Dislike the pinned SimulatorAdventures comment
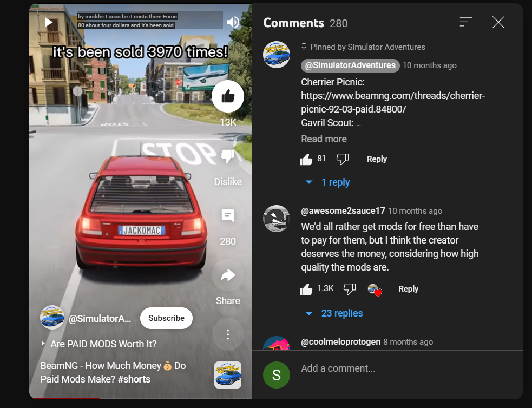The image size is (532, 408). (x=343, y=159)
